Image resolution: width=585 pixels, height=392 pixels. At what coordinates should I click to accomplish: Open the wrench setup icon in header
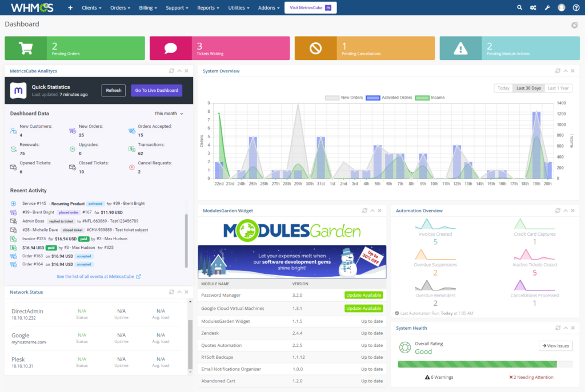547,8
